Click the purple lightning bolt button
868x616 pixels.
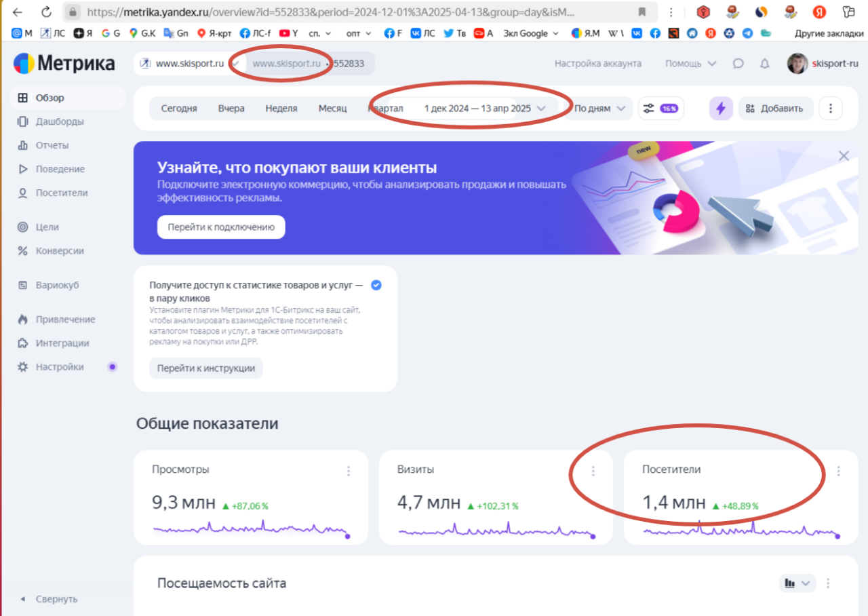tap(721, 109)
